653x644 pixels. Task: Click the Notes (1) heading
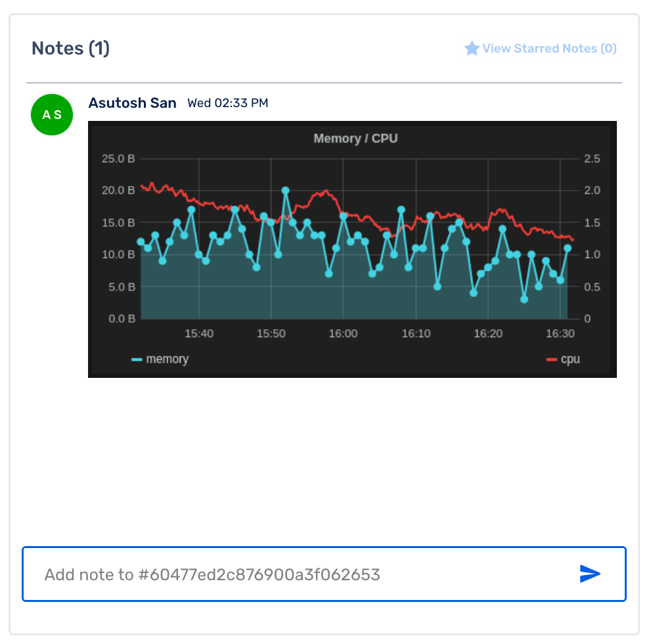[x=71, y=49]
